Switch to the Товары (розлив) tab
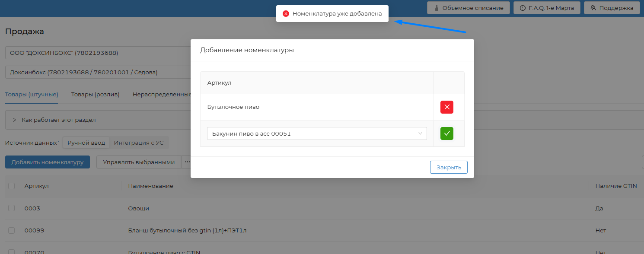The height and width of the screenshot is (254, 644). tap(95, 95)
